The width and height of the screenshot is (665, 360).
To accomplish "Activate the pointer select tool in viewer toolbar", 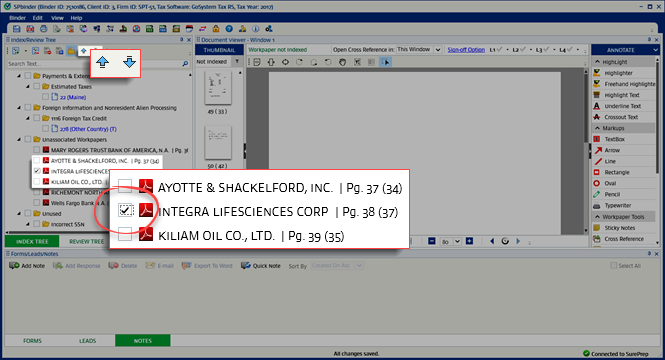I will click(x=386, y=62).
